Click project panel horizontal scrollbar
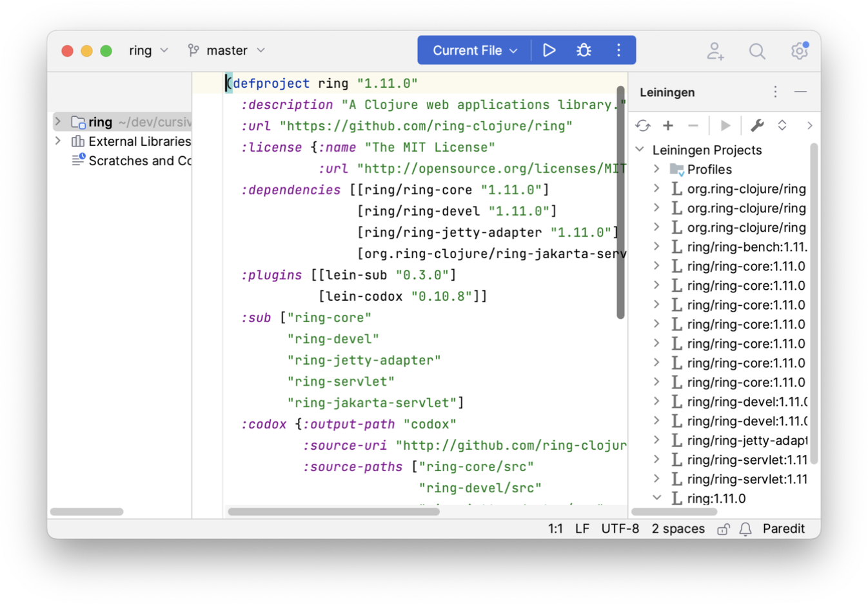The height and width of the screenshot is (604, 868). click(86, 512)
